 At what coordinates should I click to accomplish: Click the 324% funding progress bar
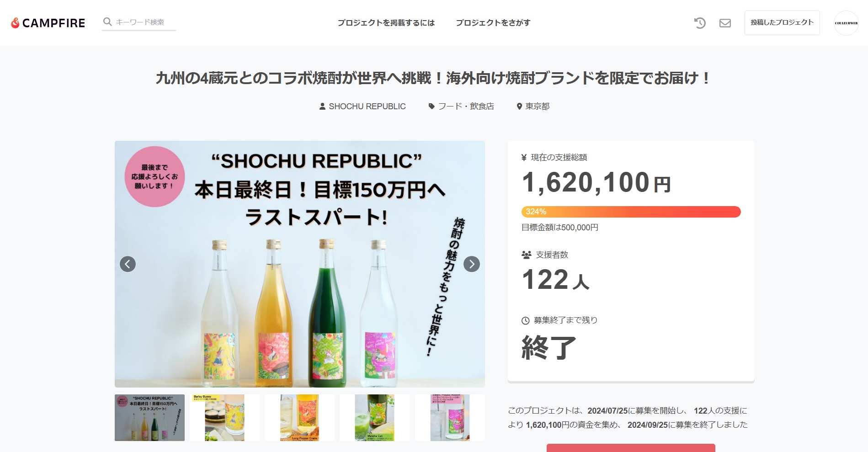click(x=631, y=212)
